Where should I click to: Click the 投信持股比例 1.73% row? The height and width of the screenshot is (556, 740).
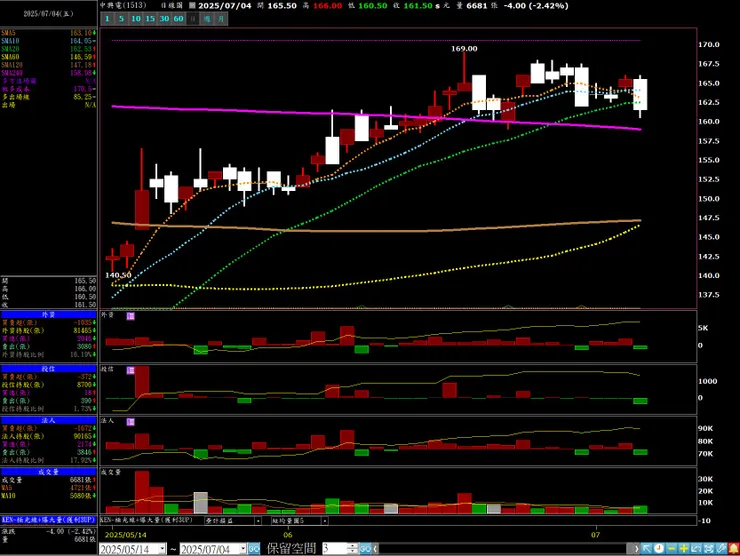click(x=49, y=409)
